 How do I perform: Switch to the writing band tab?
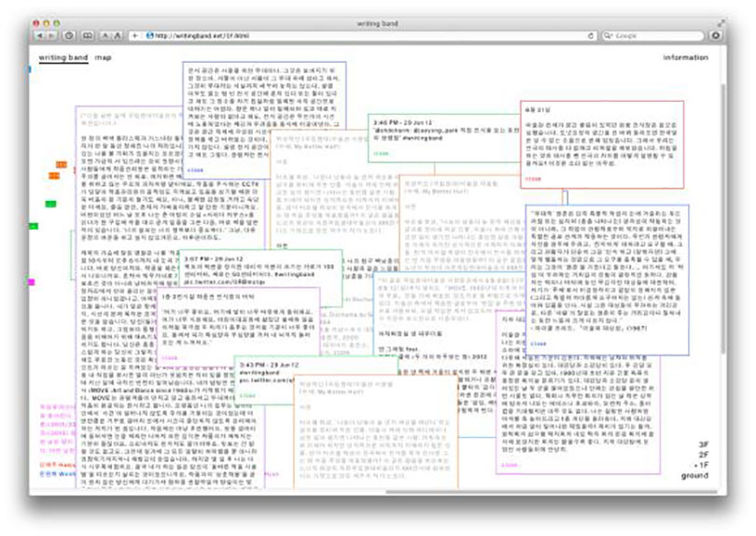click(x=63, y=58)
